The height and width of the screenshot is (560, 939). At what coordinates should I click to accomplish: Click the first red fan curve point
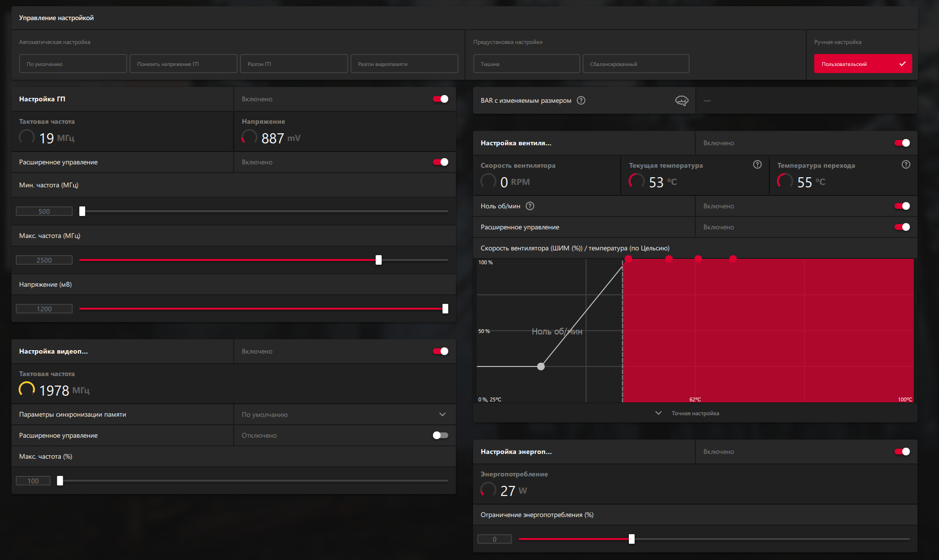(x=628, y=259)
